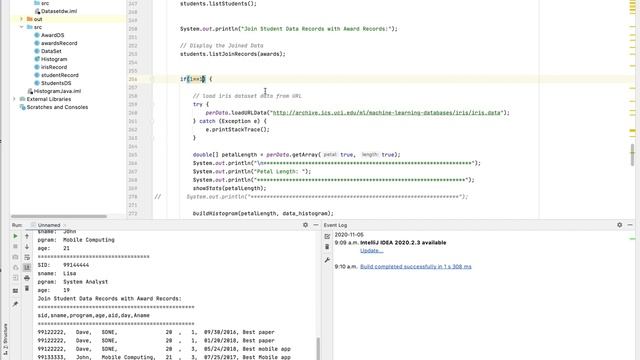Rerun the program with green play icon
Screen dimensions: 640x360
tap(16, 236)
